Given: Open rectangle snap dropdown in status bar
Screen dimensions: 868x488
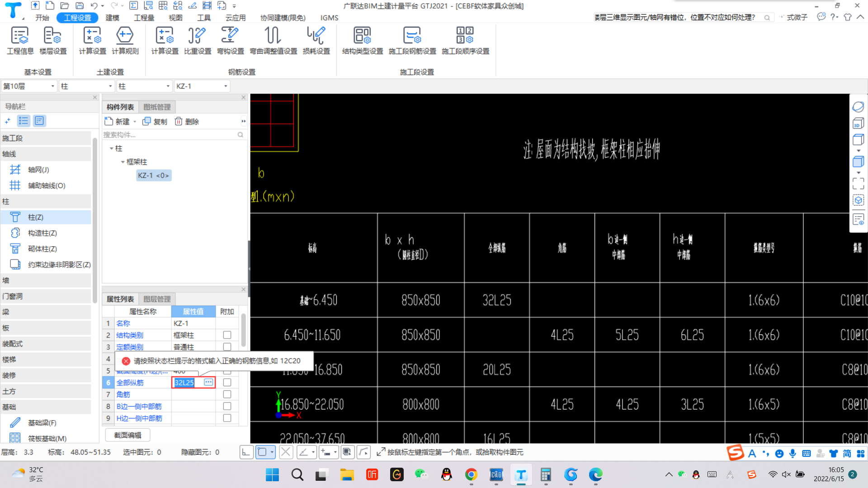Looking at the screenshot, I should tap(272, 452).
